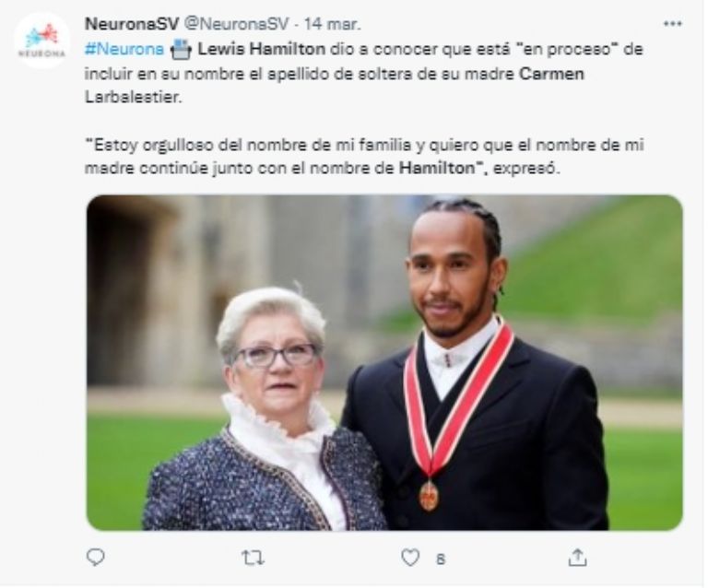Click the like count number 8
The image size is (708, 588).
442,559
